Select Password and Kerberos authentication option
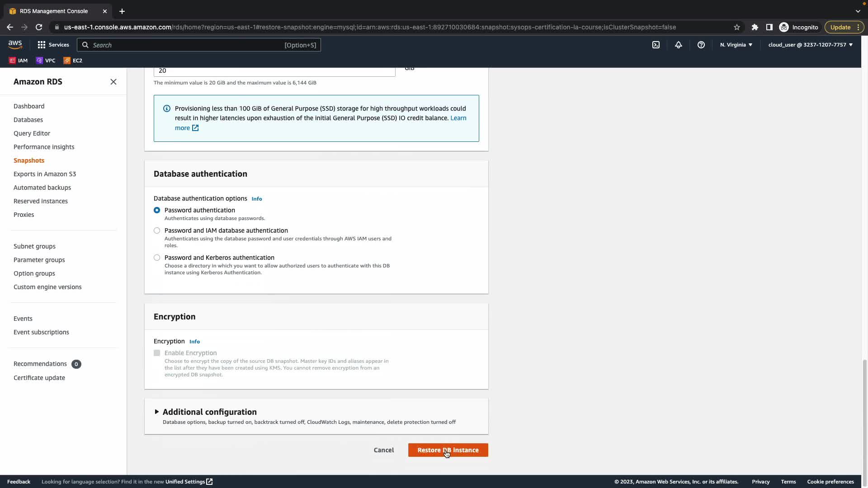Image resolution: width=868 pixels, height=488 pixels. click(x=157, y=258)
